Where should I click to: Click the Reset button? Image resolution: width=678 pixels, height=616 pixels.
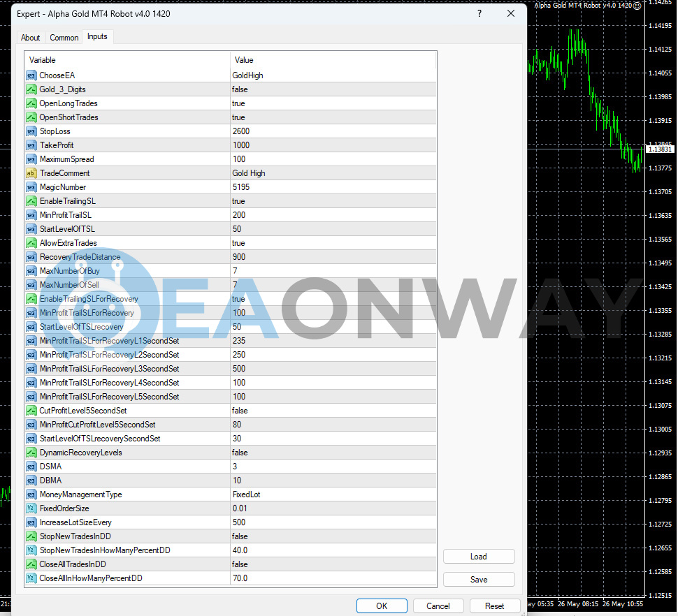(495, 606)
